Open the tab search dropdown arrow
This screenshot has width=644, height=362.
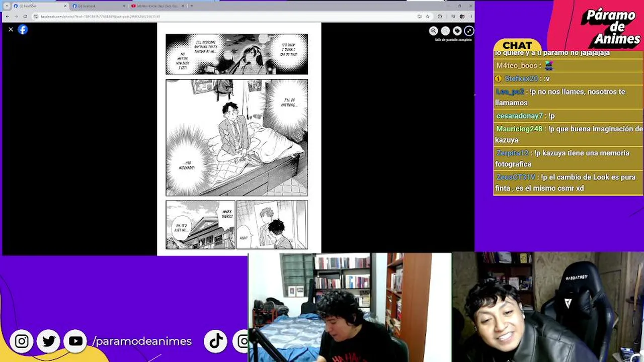pyautogui.click(x=7, y=6)
